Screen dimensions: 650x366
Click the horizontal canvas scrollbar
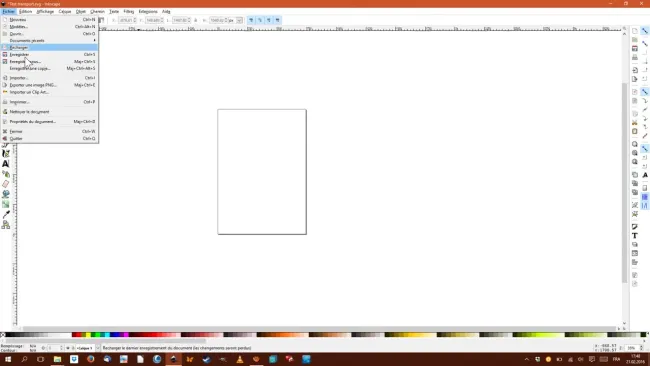click(319, 328)
